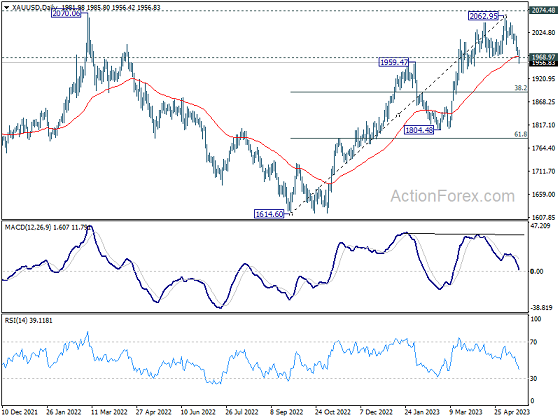Select the 24 Oct 2022 date marker

(333, 412)
